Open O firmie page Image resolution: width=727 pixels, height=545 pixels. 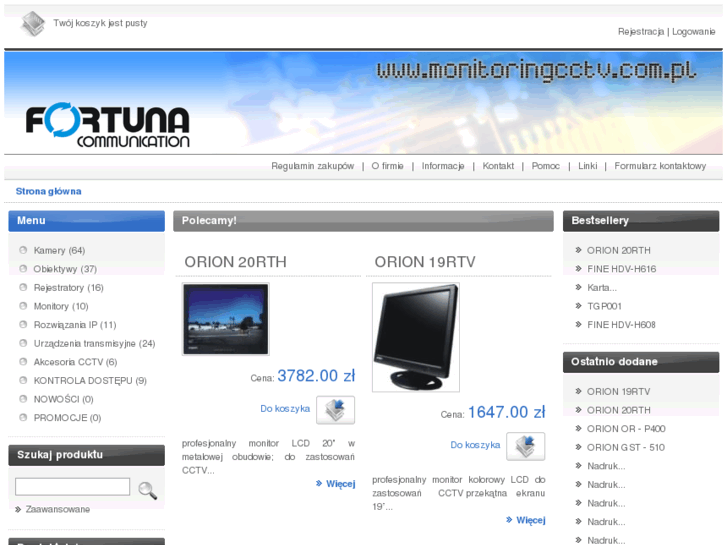click(387, 166)
